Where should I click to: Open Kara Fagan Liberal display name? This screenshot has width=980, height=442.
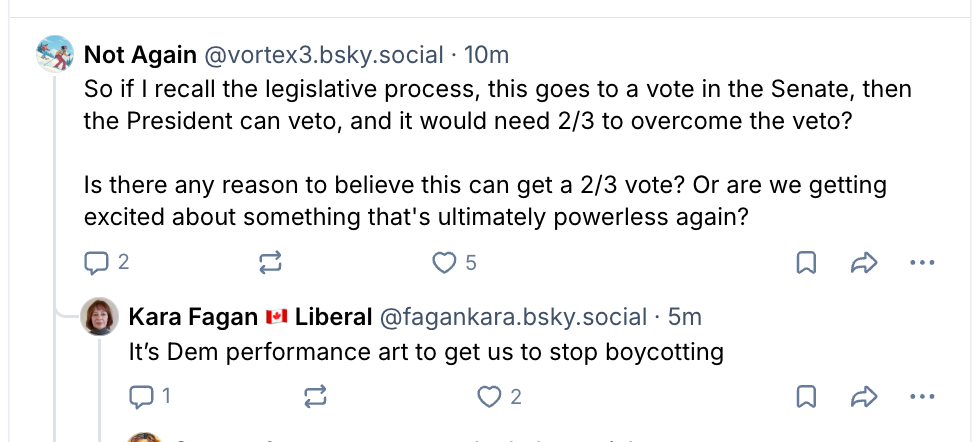click(250, 317)
